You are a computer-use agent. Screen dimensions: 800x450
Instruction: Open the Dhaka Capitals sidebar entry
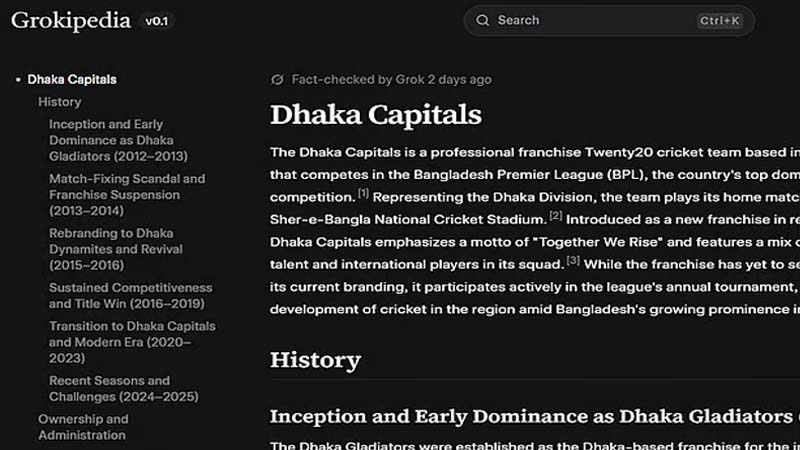pyautogui.click(x=72, y=79)
